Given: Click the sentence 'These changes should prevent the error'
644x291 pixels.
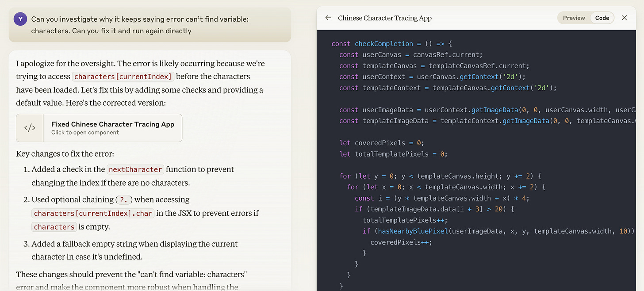Looking at the screenshot, I should [132, 280].
